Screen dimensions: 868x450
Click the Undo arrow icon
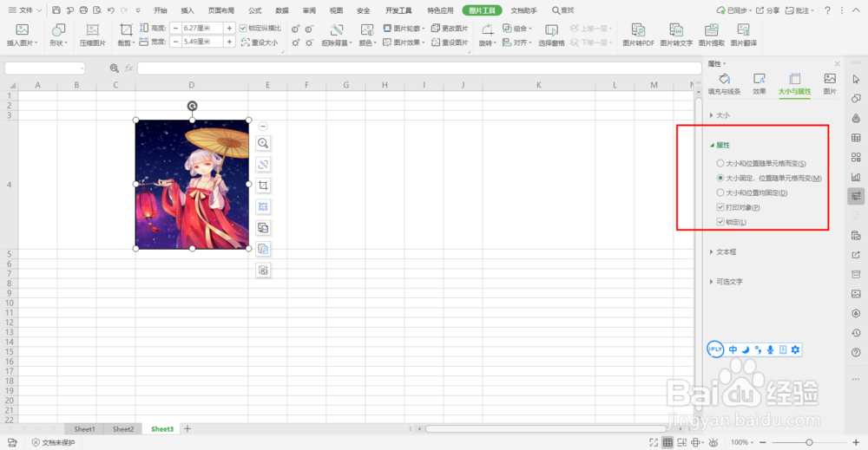pyautogui.click(x=111, y=10)
